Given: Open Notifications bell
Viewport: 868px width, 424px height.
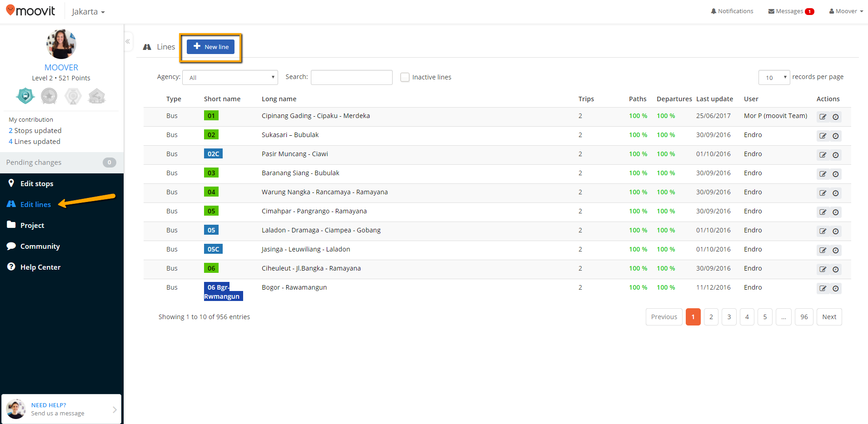Looking at the screenshot, I should [x=732, y=11].
